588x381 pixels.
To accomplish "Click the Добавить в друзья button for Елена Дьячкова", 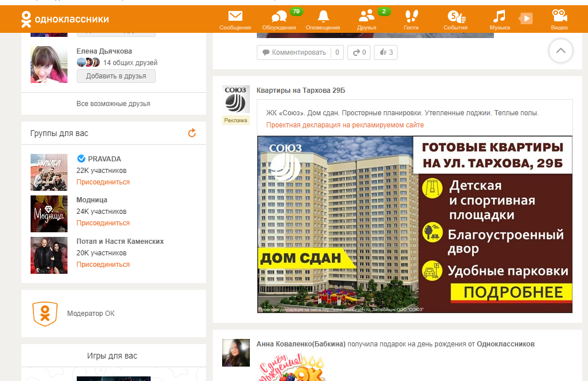I will coord(116,76).
